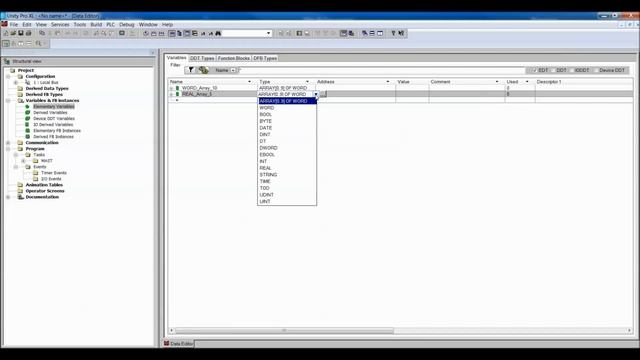Image resolution: width=640 pixels, height=360 pixels.
Task: Click the IO Derived Variables green icon
Action: [x=27, y=124]
